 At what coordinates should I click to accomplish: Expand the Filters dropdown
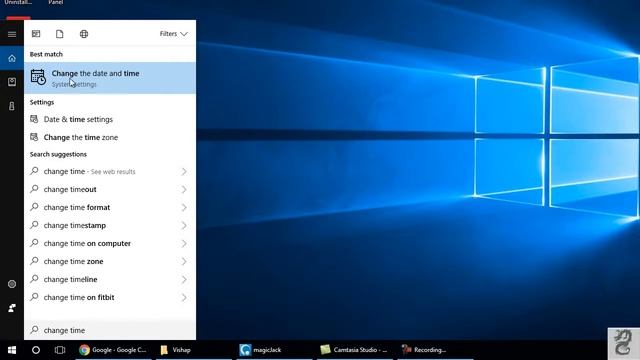pos(173,34)
